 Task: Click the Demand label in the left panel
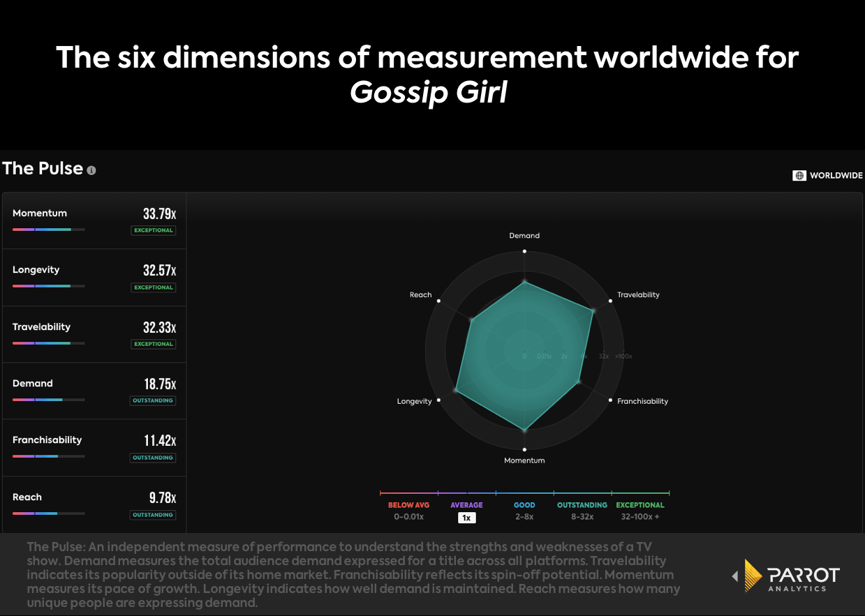point(33,384)
